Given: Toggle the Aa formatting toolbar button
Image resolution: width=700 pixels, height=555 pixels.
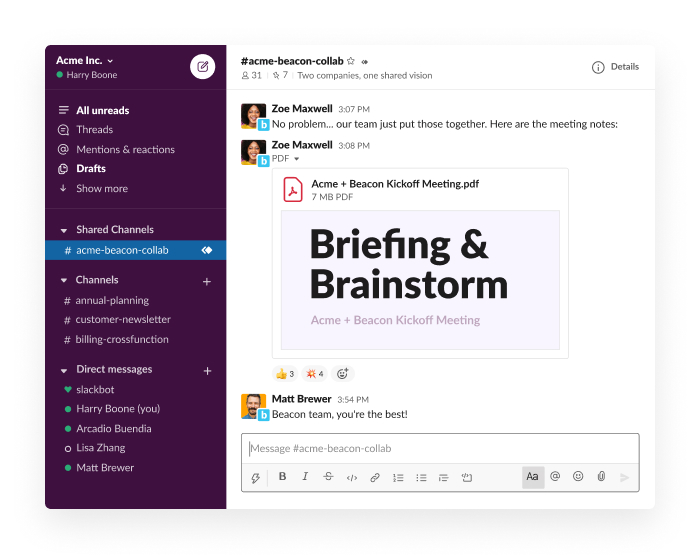Looking at the screenshot, I should tap(532, 477).
